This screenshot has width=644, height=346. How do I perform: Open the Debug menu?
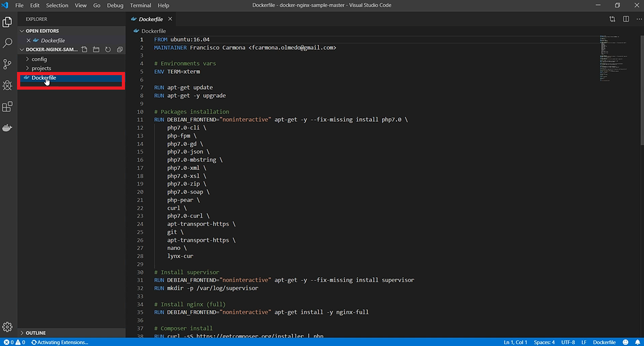click(115, 5)
